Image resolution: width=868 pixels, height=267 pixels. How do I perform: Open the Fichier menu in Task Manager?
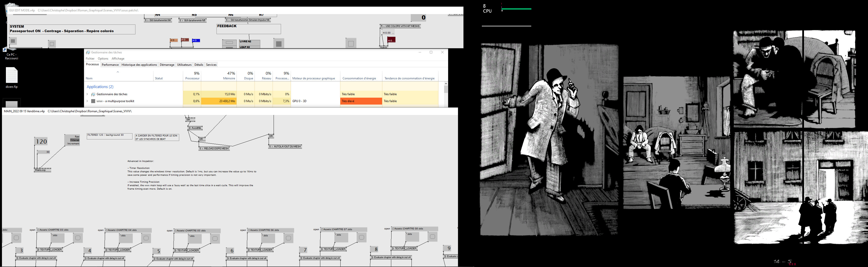point(90,59)
